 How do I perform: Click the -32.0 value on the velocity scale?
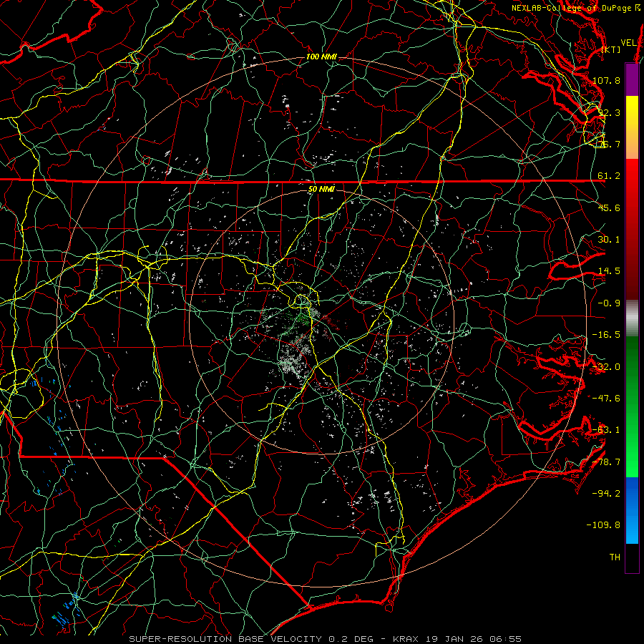606,367
